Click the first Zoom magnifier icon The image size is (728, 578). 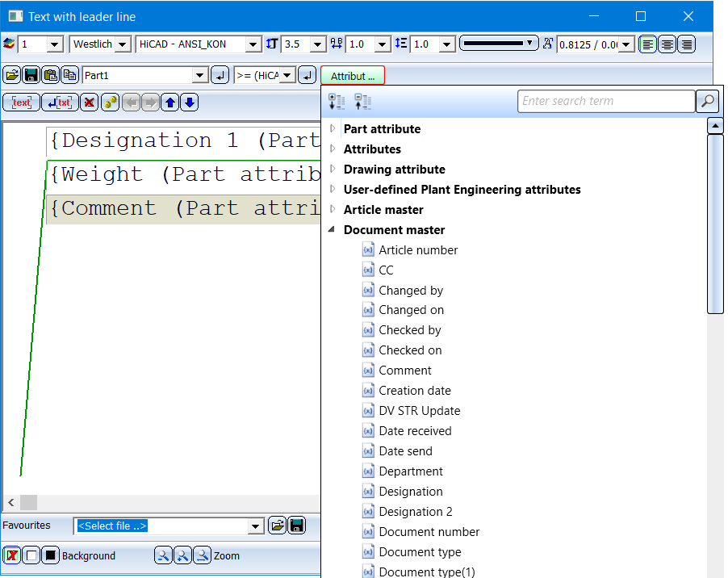pos(163,555)
